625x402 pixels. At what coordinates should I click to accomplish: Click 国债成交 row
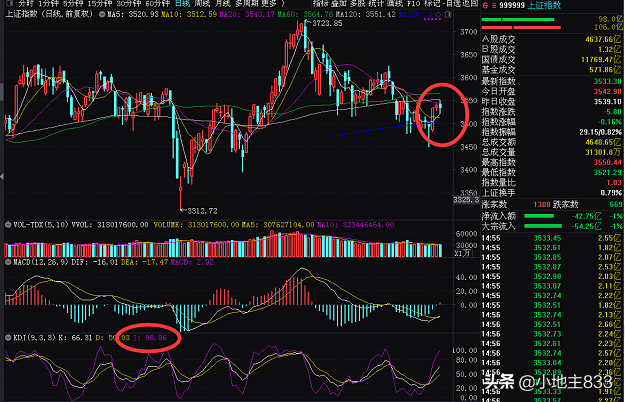coord(551,59)
